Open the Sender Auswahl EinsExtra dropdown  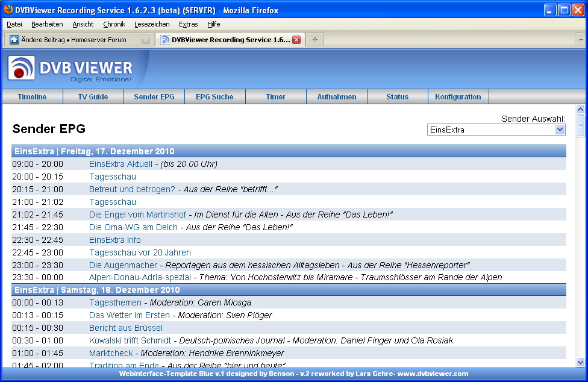click(x=496, y=130)
